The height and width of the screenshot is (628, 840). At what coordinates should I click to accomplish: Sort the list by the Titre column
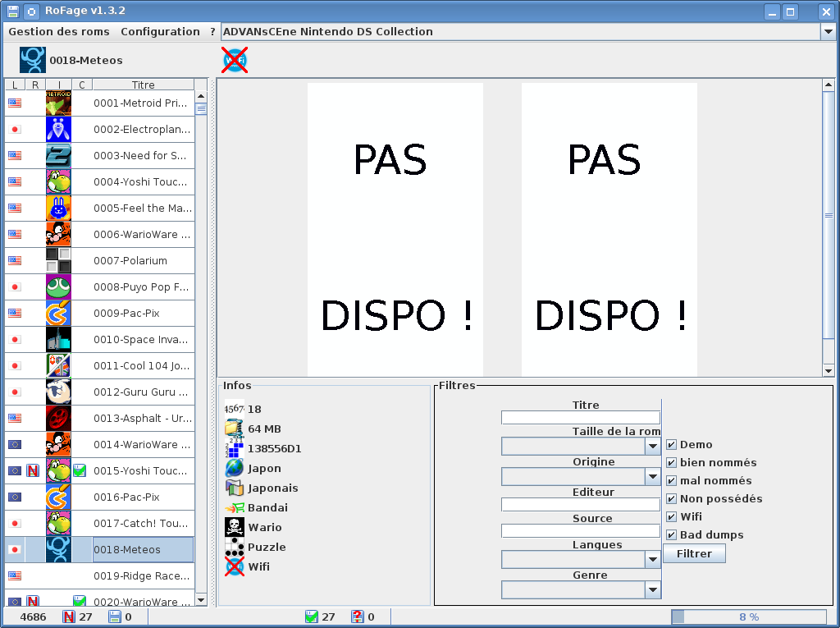[x=143, y=85]
